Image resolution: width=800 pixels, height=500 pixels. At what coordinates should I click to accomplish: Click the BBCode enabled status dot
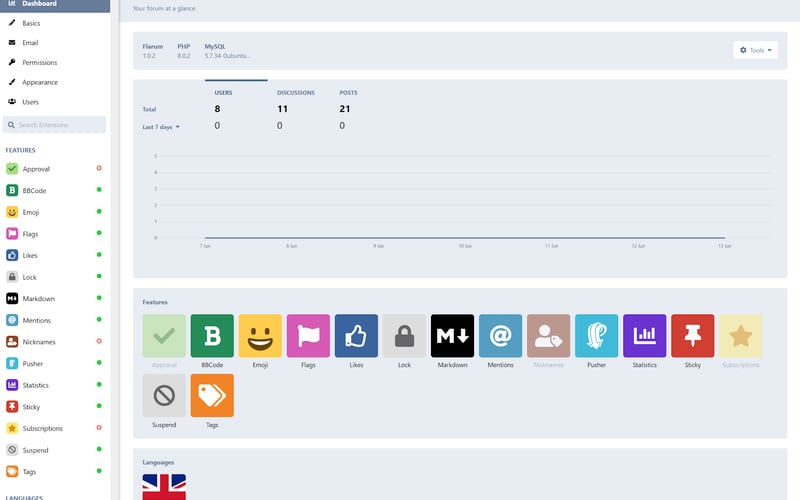[x=99, y=189]
